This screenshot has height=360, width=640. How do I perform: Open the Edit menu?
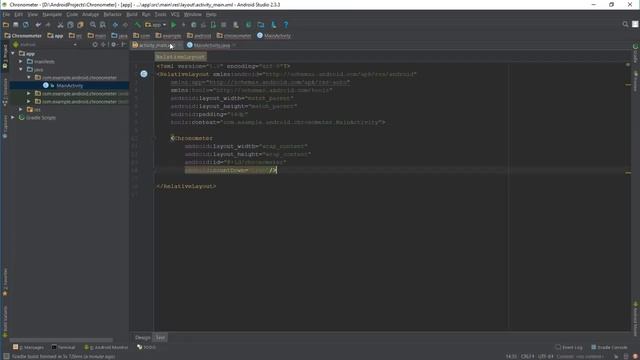pyautogui.click(x=18, y=14)
